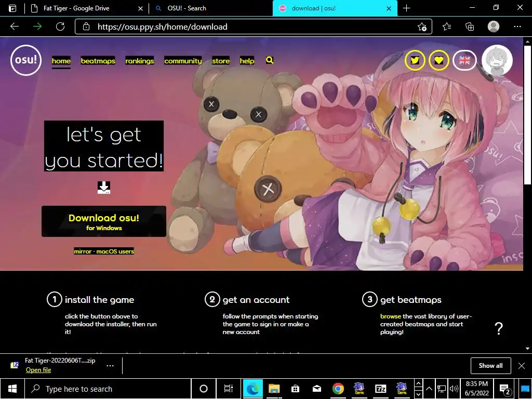Viewport: 532px width, 399px height.
Task: Open download item options ellipsis
Action: (x=110, y=365)
